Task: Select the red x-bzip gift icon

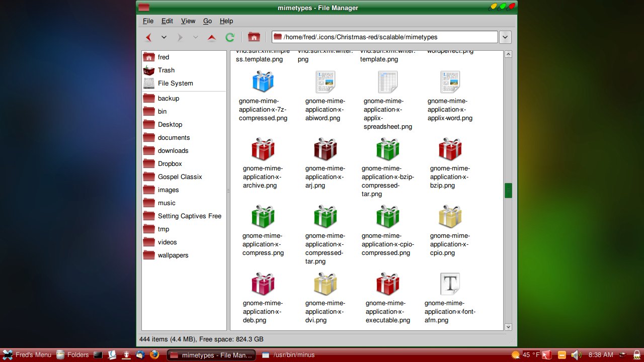Action: tap(450, 149)
